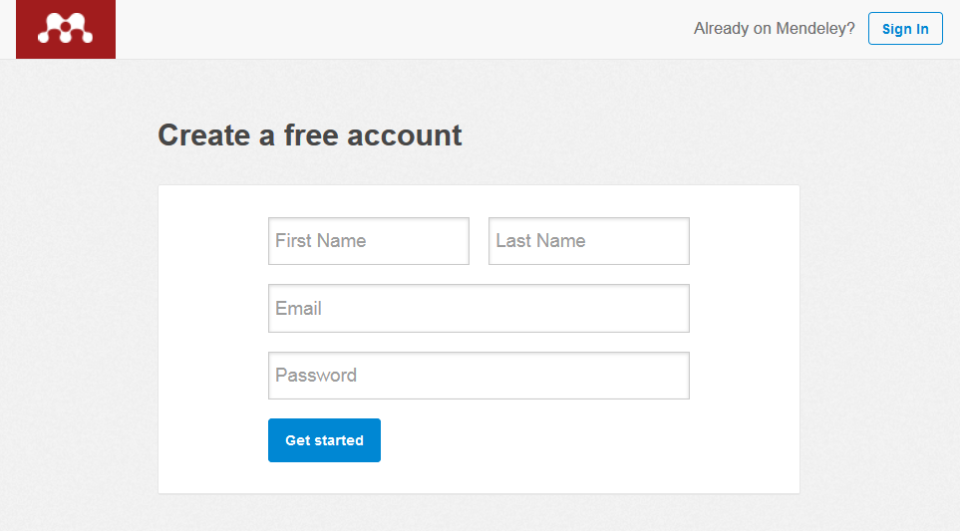Click the Mendeley logo icon
Viewport: 960px width, 531px height.
pyautogui.click(x=66, y=29)
